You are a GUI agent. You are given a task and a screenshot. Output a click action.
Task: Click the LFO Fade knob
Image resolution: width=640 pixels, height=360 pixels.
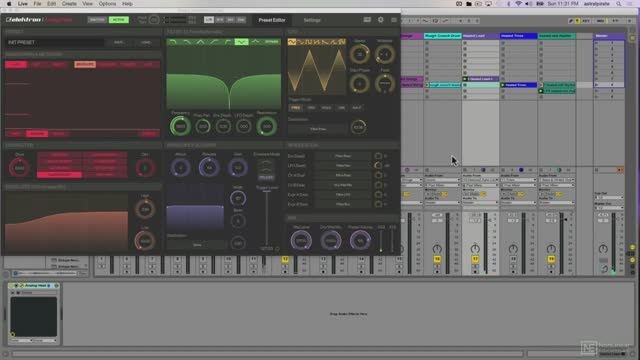coord(384,84)
